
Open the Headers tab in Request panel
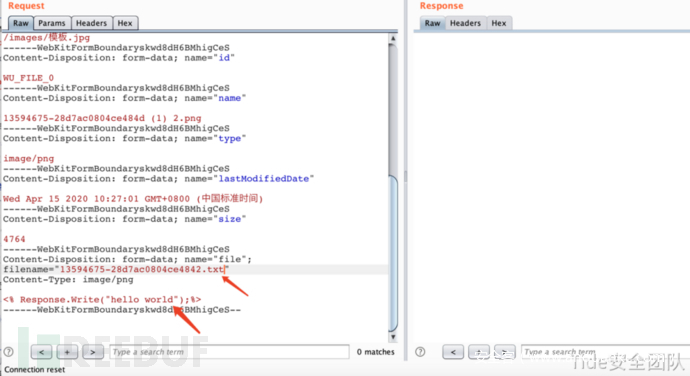pyautogui.click(x=91, y=23)
